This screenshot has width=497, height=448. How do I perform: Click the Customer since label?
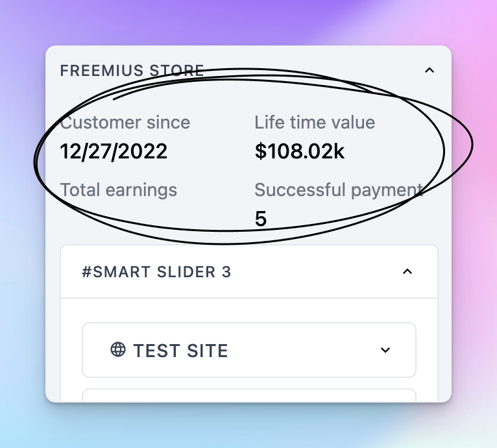click(125, 123)
